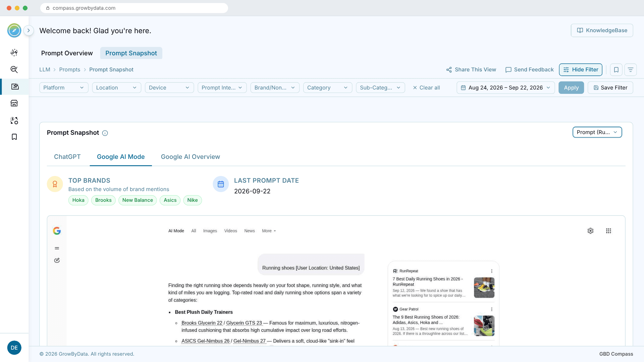
Task: Open the Google apps grid icon
Action: [608, 231]
